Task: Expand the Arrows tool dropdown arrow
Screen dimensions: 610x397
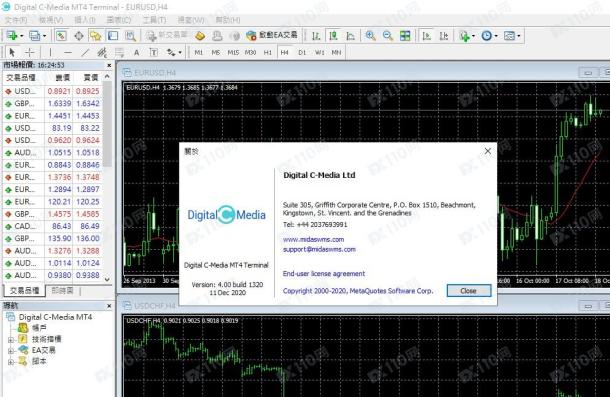Action: point(180,52)
